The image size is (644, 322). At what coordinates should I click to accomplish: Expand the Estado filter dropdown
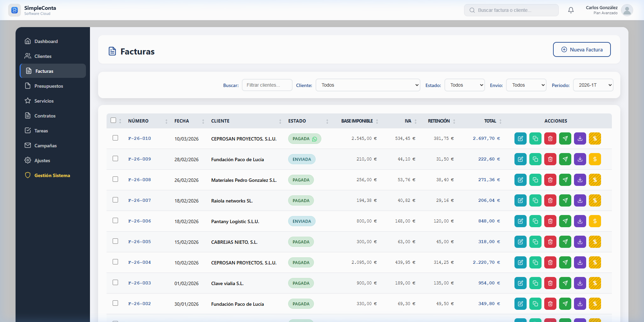(464, 85)
